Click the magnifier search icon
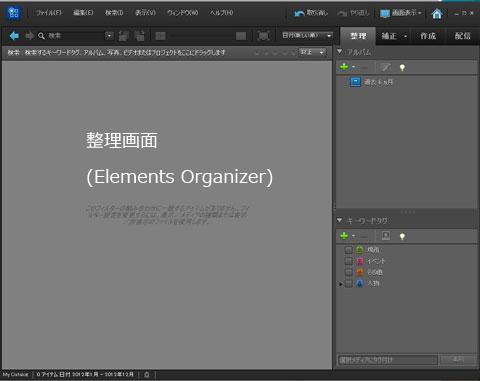The height and width of the screenshot is (381, 480). (41, 36)
